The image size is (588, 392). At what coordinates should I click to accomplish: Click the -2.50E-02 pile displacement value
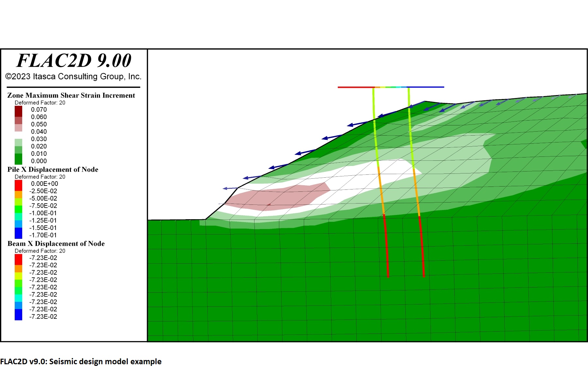[43, 191]
